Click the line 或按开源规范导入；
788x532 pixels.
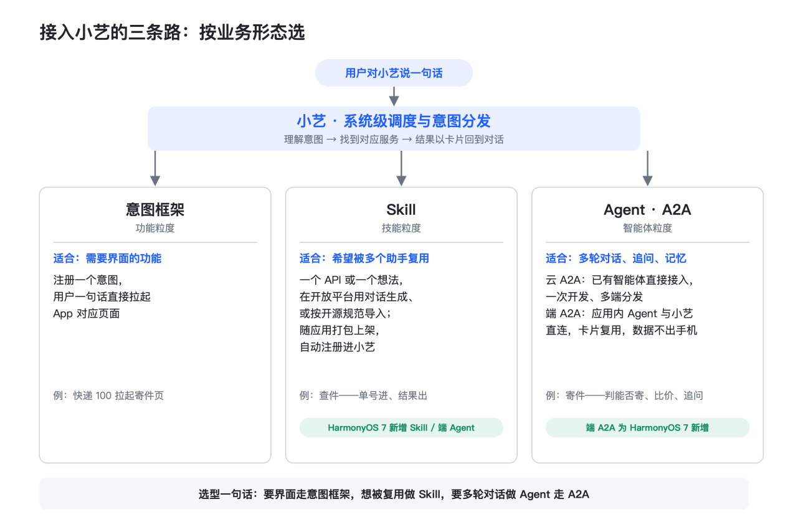346,313
